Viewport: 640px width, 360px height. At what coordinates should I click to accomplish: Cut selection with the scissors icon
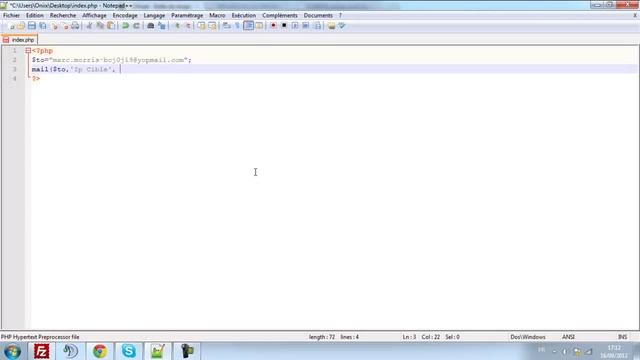point(89,26)
